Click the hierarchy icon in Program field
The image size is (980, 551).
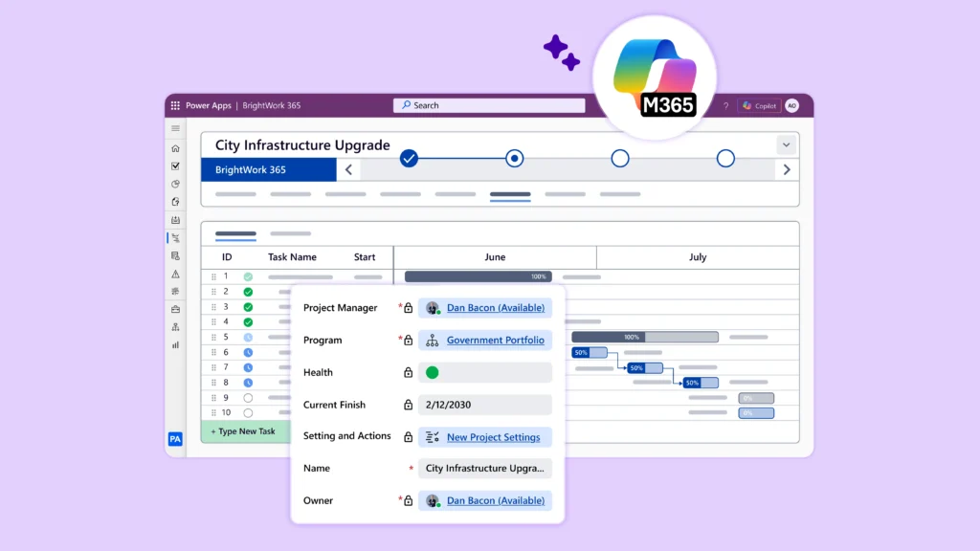(432, 341)
